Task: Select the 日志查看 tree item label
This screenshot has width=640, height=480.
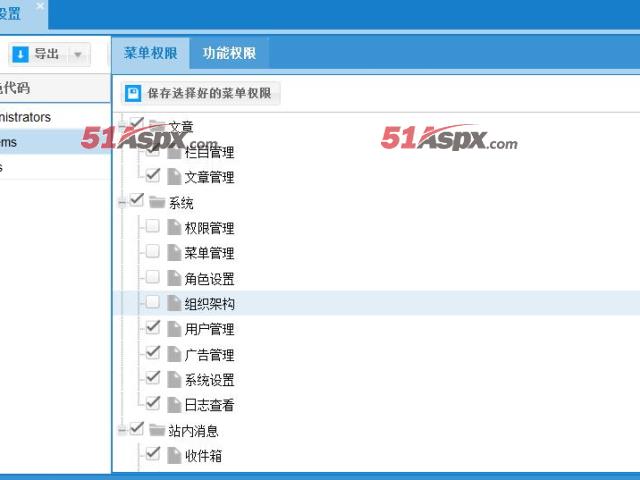Action: point(209,405)
